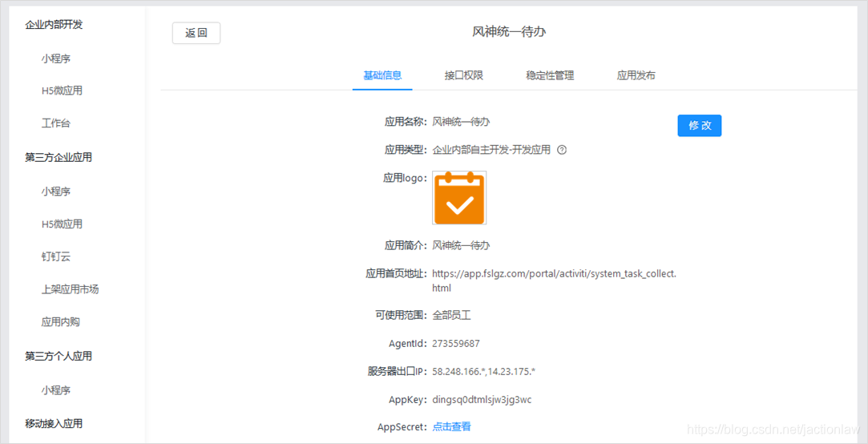Click the 应用简介 value 风神统一待办
The height and width of the screenshot is (444, 868).
pyautogui.click(x=461, y=244)
